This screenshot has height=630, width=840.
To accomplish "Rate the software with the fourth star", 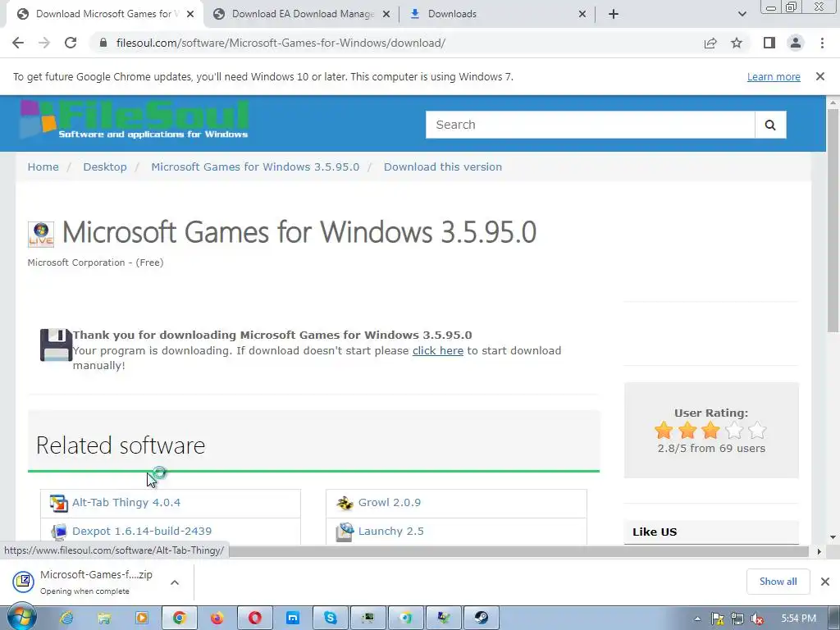I will [734, 430].
